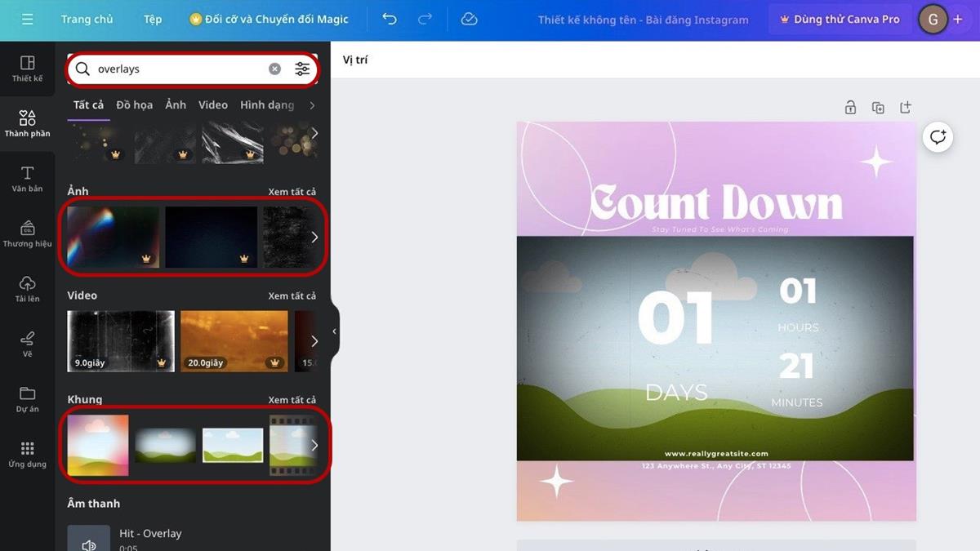The image size is (980, 551).
Task: Duplicate the page using copy icon
Action: point(878,108)
